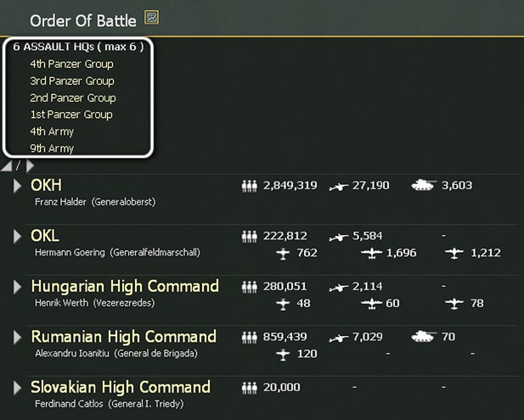The height and width of the screenshot is (420, 524).
Task: Click the Slovakian High Command manpower icon
Action: (x=250, y=388)
